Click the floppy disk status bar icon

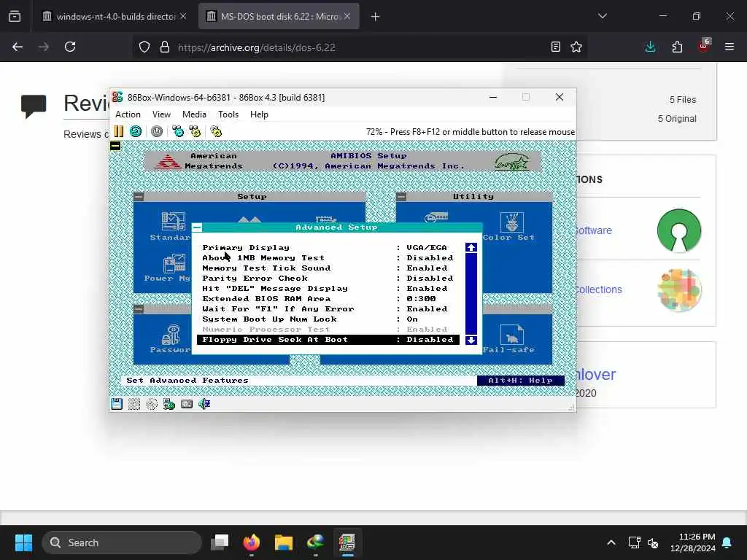[x=117, y=404]
